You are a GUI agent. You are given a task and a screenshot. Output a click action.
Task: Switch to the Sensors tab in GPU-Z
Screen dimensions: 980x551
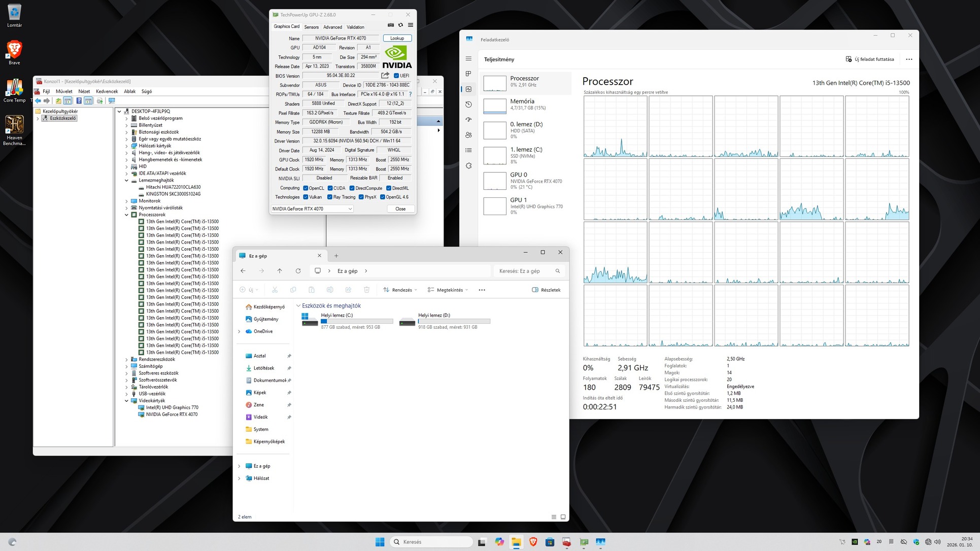point(311,27)
